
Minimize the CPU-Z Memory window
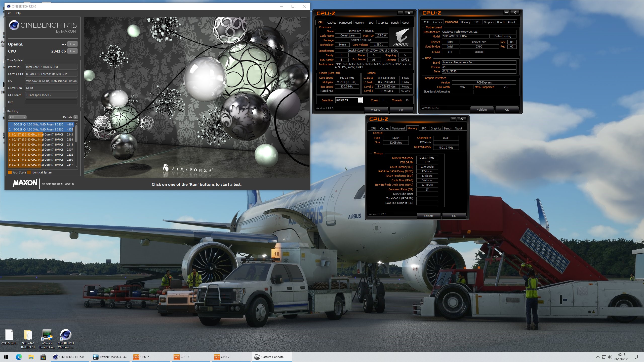453,119
